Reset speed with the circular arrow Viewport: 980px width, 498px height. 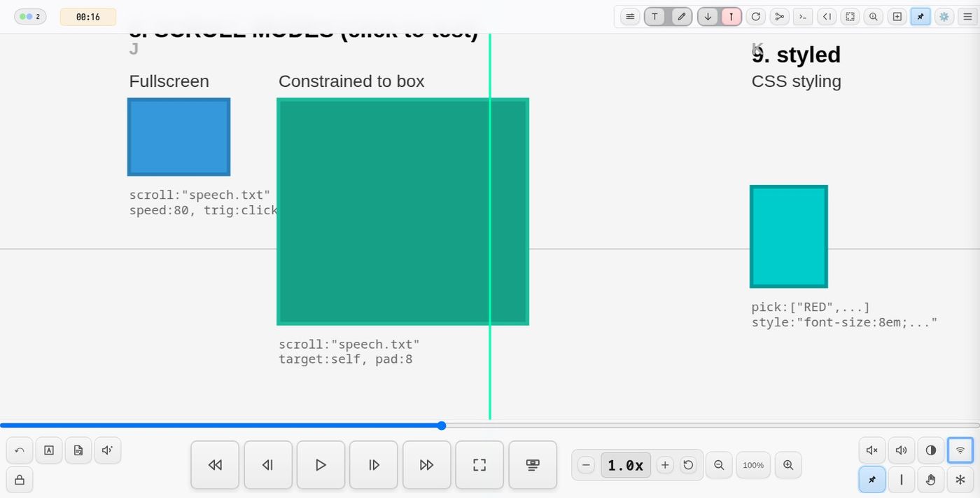688,465
